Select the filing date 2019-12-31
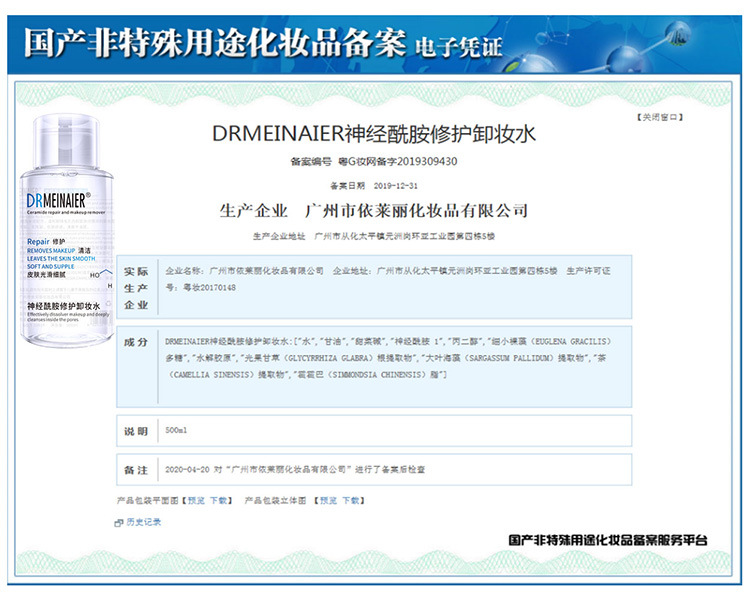The width and height of the screenshot is (750, 598). pos(396,186)
